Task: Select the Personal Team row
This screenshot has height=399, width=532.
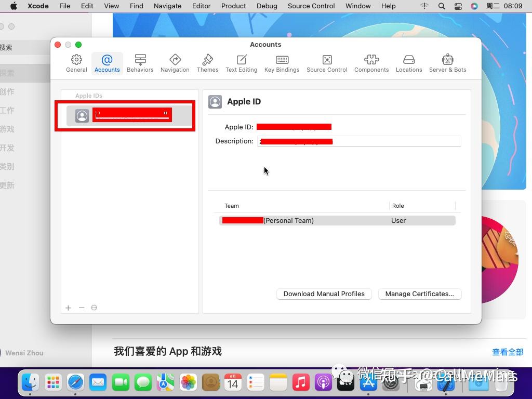Action: [337, 220]
